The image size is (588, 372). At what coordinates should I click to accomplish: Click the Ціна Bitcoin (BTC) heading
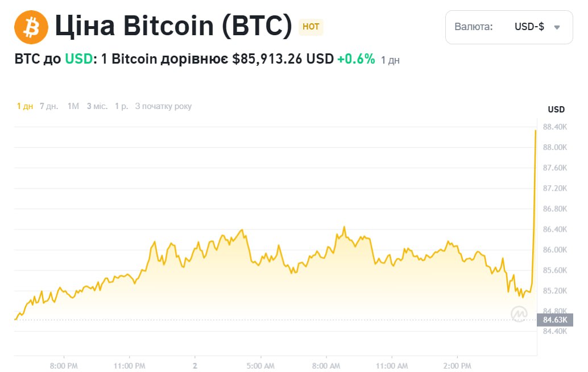(173, 27)
